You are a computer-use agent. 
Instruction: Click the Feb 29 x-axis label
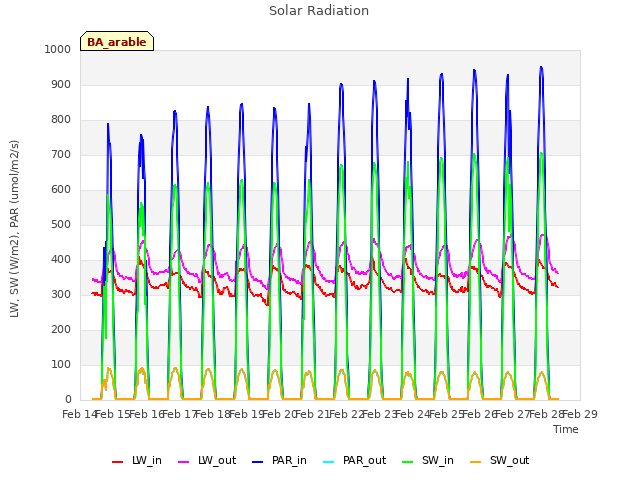(580, 414)
